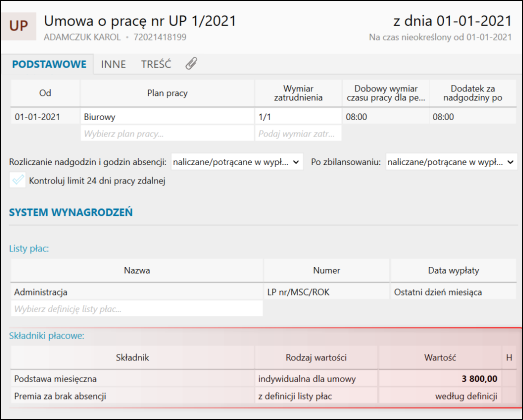Toggle Kontroluj limit 24 dni pracy zdalnej
The height and width of the screenshot is (420, 523).
tap(17, 180)
